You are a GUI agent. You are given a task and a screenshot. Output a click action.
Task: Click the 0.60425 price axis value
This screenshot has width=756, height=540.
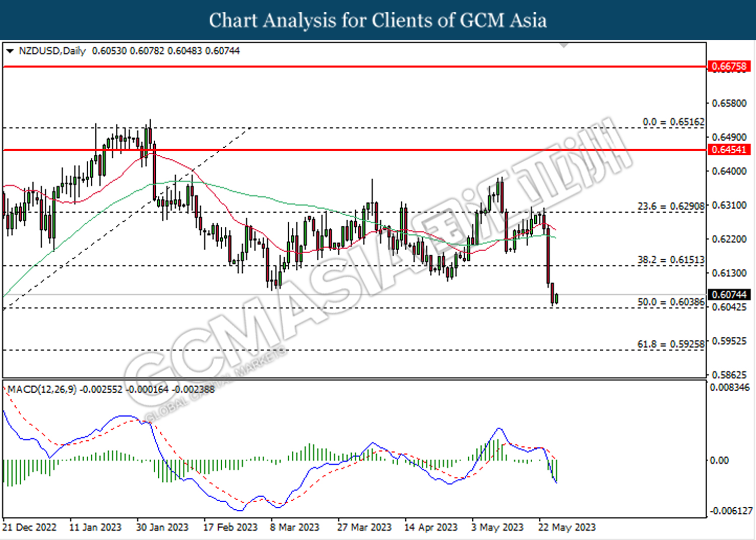pyautogui.click(x=729, y=307)
